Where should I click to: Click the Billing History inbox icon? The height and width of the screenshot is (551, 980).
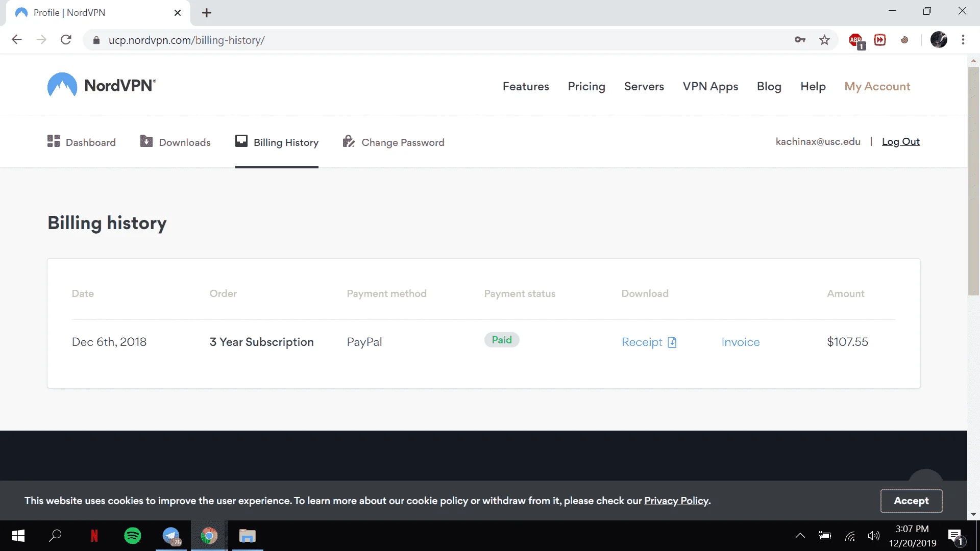[241, 141]
